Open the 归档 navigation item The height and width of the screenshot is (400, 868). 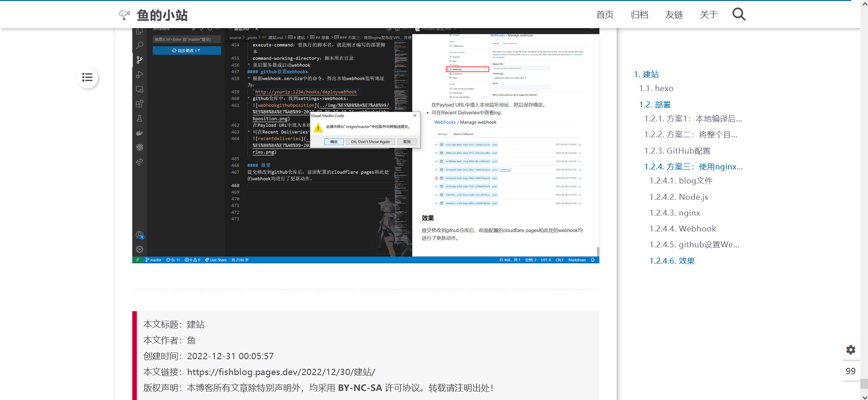point(639,15)
